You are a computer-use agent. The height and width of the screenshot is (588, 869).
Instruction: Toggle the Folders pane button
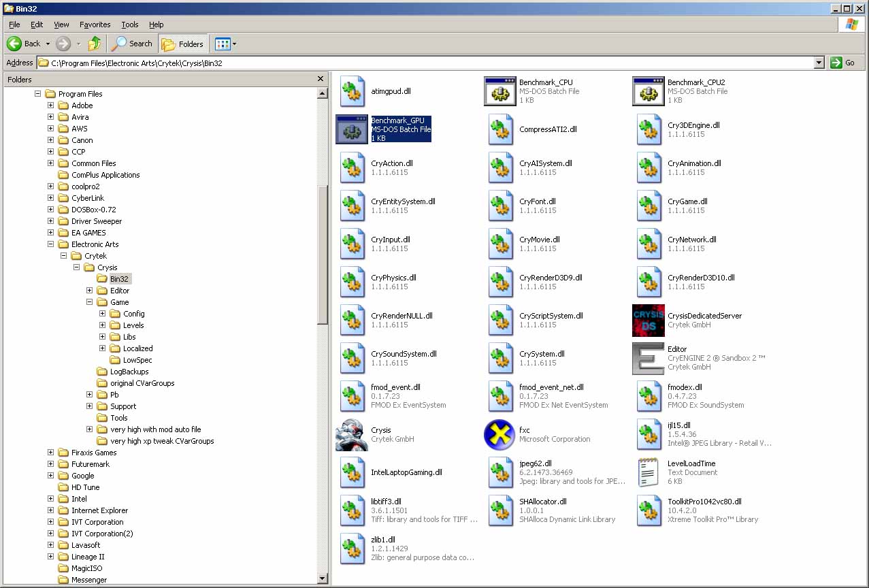183,44
